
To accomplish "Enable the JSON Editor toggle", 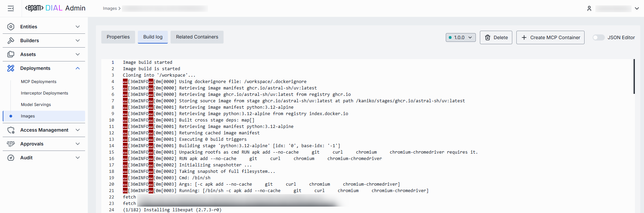I will pos(598,37).
